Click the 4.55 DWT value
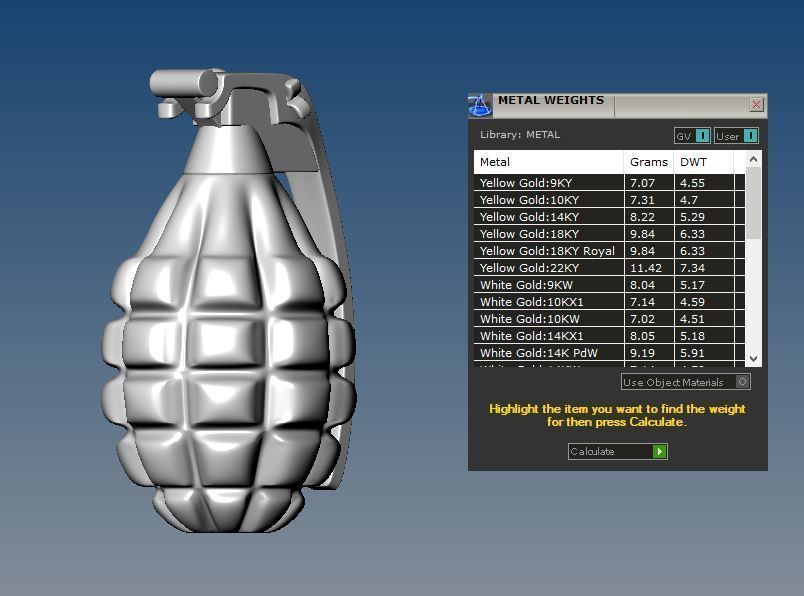Viewport: 804px width, 596px height. pos(692,183)
